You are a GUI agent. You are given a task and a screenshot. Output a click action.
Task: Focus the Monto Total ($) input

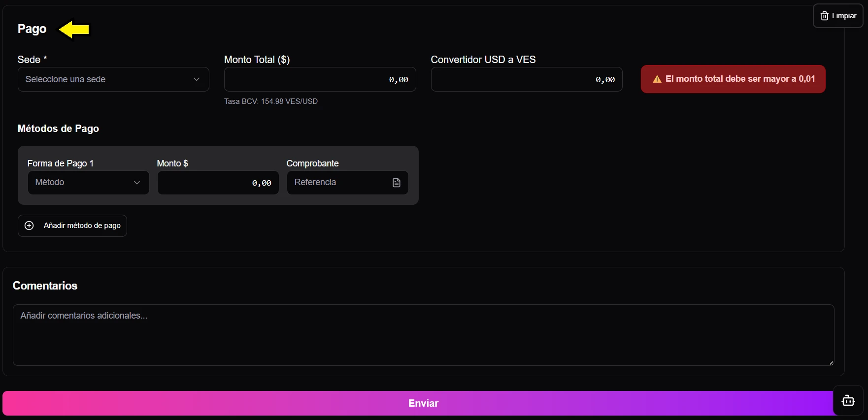click(320, 79)
